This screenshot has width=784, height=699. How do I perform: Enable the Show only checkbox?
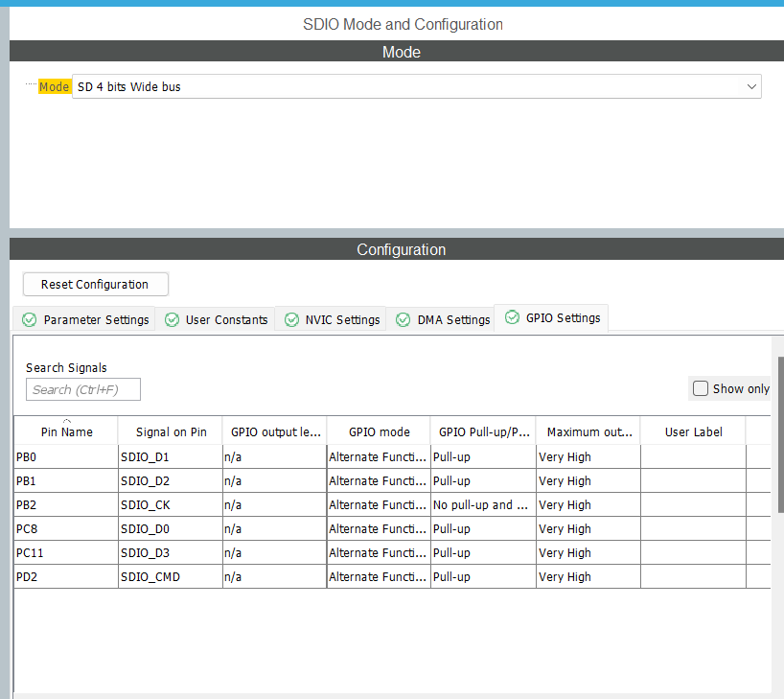point(701,388)
